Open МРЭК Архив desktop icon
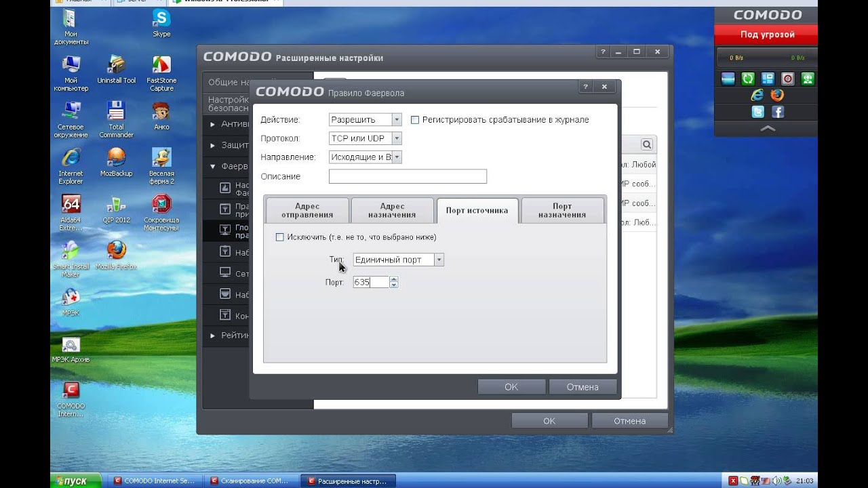The image size is (868, 488). [x=71, y=348]
